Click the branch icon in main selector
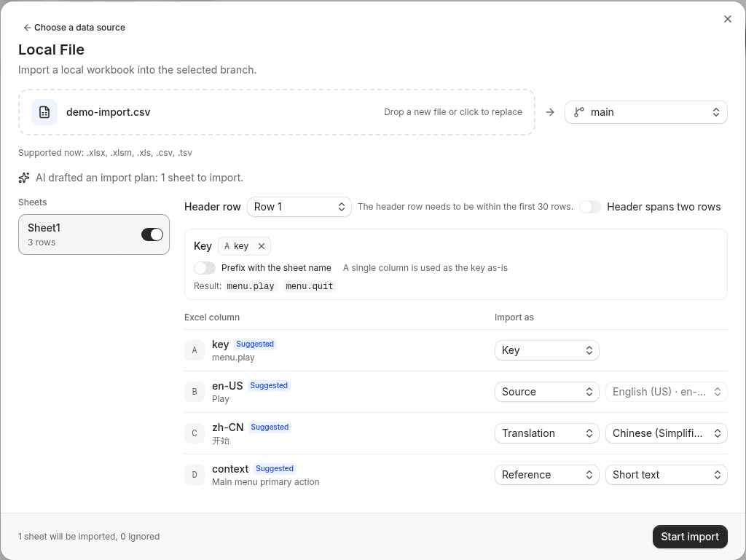This screenshot has height=560, width=746. click(578, 112)
